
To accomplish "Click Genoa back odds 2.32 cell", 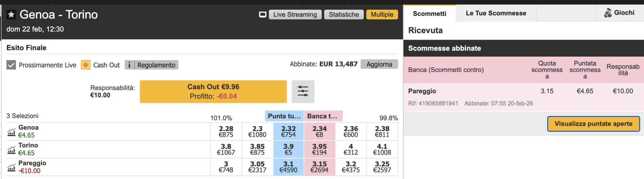I will click(288, 131).
